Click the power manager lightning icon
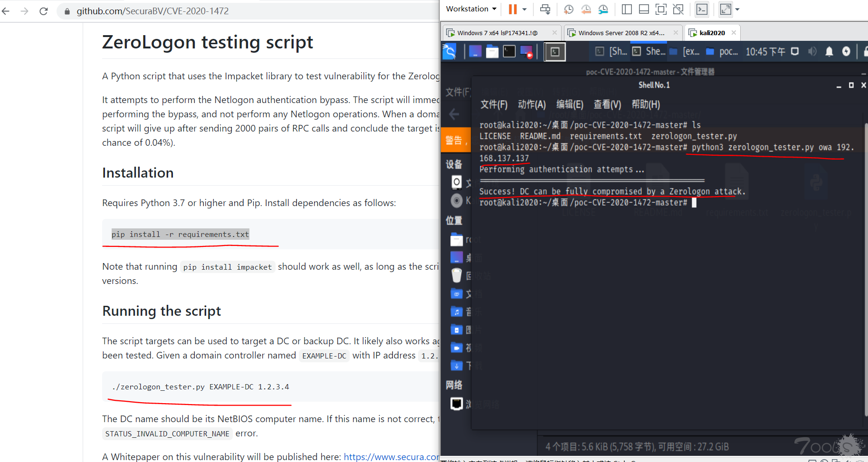868x462 pixels. (846, 51)
